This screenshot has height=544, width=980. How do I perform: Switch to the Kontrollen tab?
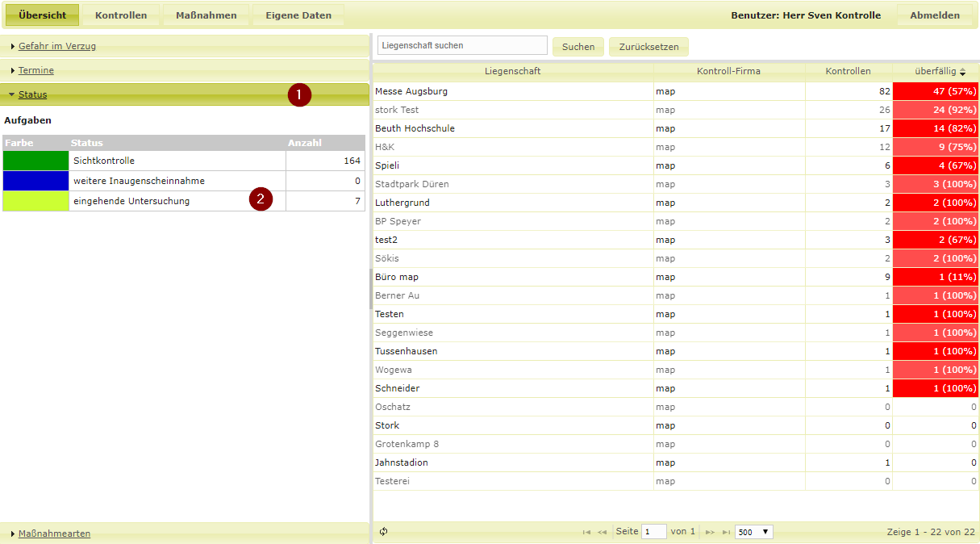click(x=121, y=15)
